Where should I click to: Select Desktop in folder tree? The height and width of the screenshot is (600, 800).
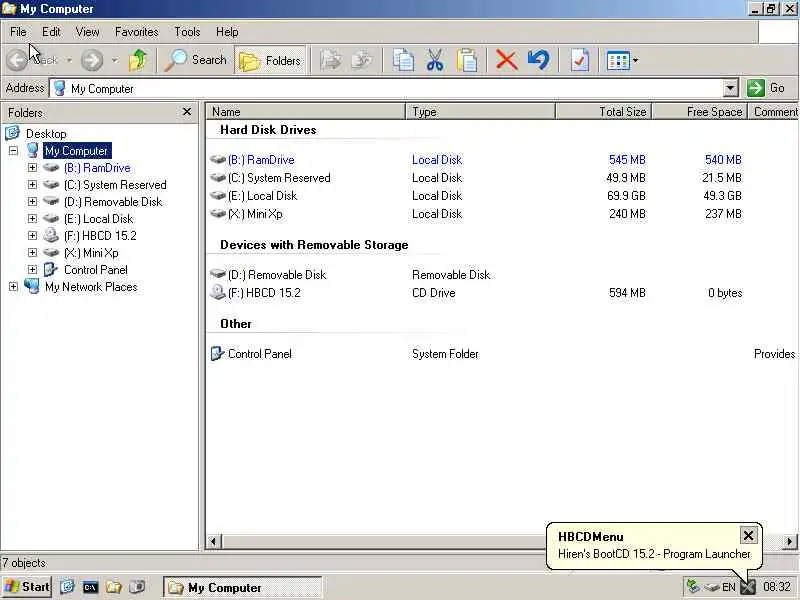click(46, 134)
